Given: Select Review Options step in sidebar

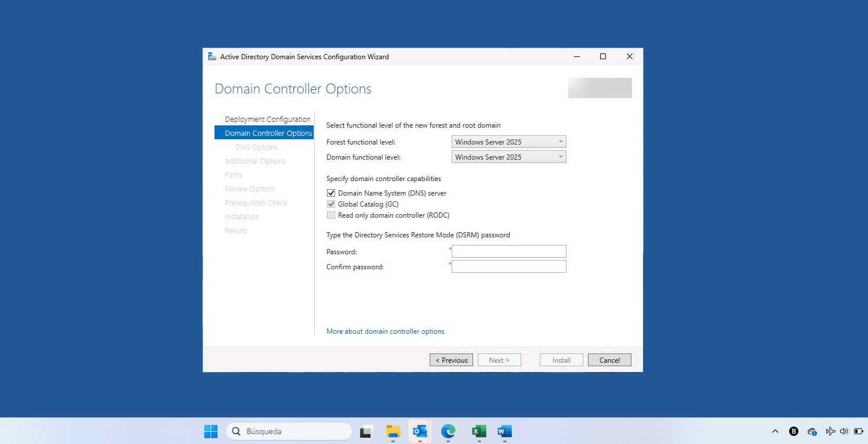Looking at the screenshot, I should click(x=250, y=189).
